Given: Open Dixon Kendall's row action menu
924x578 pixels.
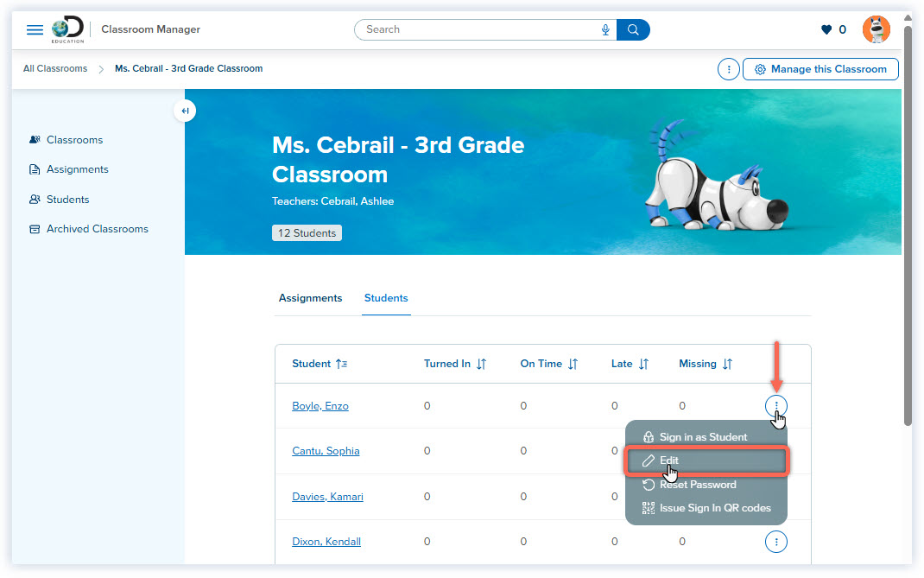Looking at the screenshot, I should click(x=775, y=542).
